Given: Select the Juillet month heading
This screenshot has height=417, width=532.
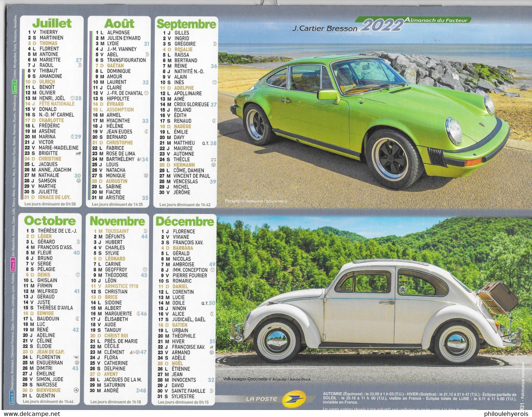Looking at the screenshot, I should (x=52, y=23).
